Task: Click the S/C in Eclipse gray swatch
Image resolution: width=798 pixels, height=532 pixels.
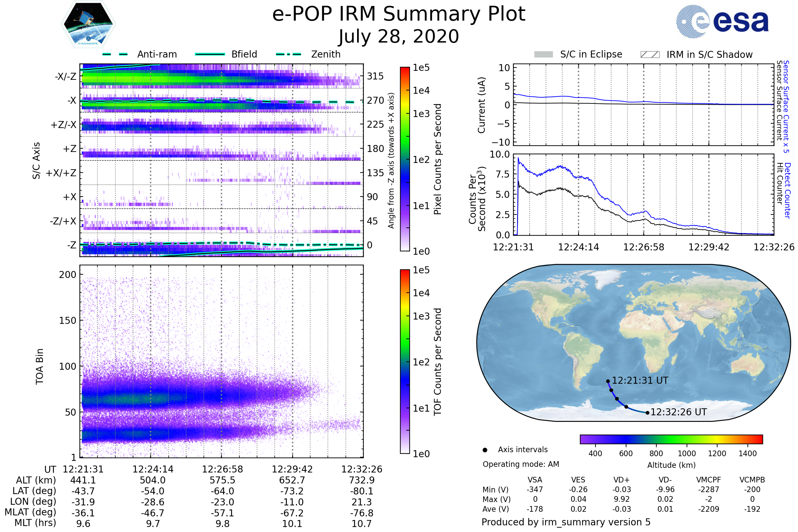Action: [x=543, y=55]
